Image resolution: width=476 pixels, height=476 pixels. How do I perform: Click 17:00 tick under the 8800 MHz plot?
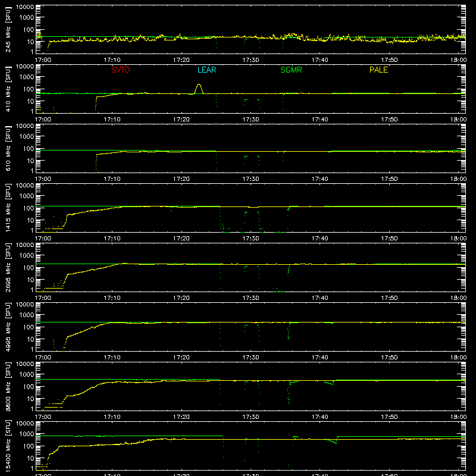[x=43, y=417]
